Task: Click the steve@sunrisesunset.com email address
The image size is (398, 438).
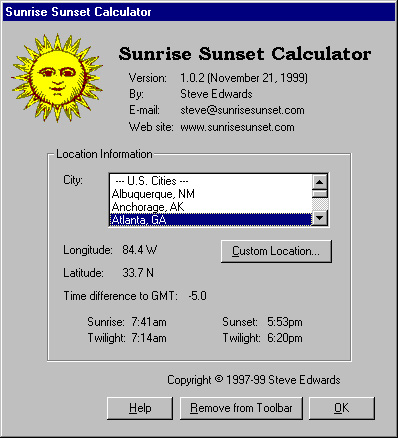Action: 242,110
